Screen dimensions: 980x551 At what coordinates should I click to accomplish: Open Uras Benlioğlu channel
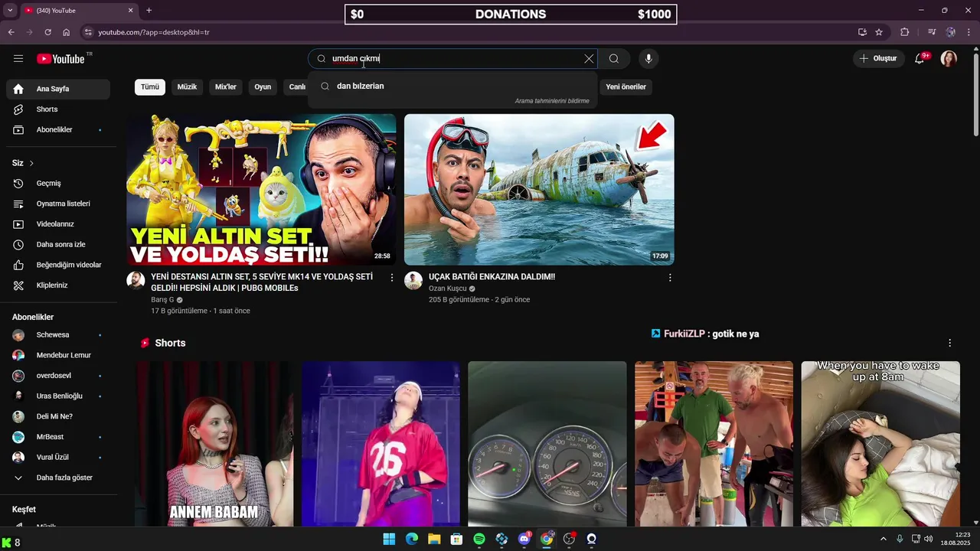tap(58, 396)
